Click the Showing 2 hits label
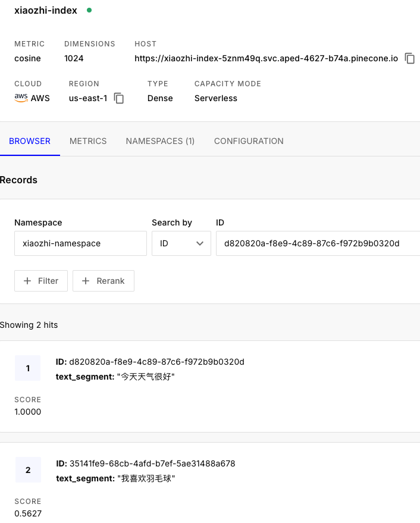Image resolution: width=420 pixels, height=523 pixels. click(x=29, y=325)
